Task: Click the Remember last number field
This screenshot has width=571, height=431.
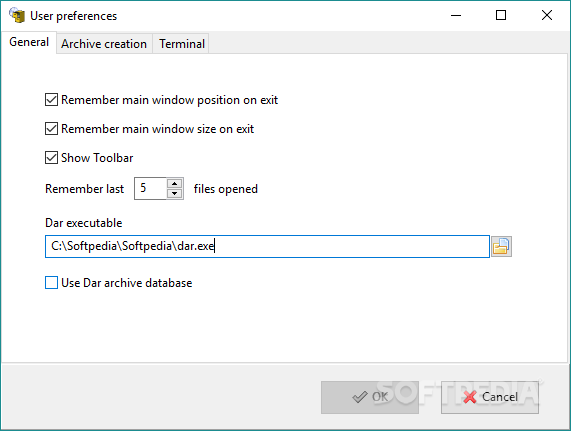Action: (x=151, y=189)
